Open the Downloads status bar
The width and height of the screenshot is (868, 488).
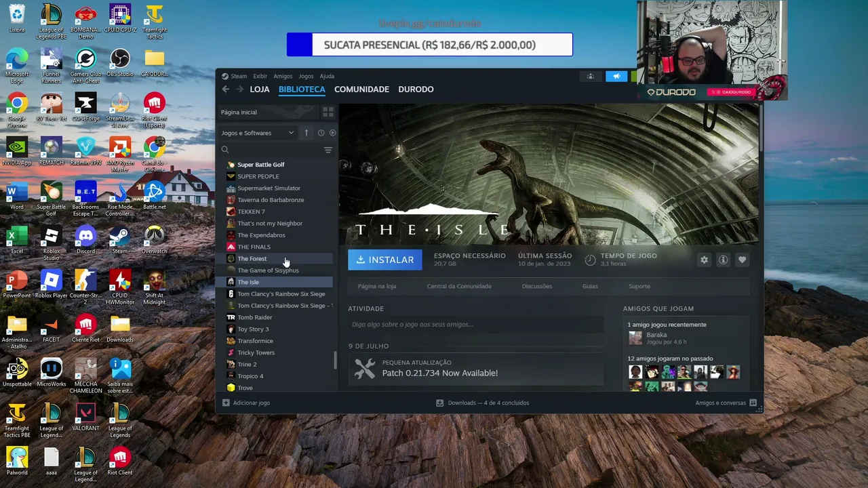482,403
